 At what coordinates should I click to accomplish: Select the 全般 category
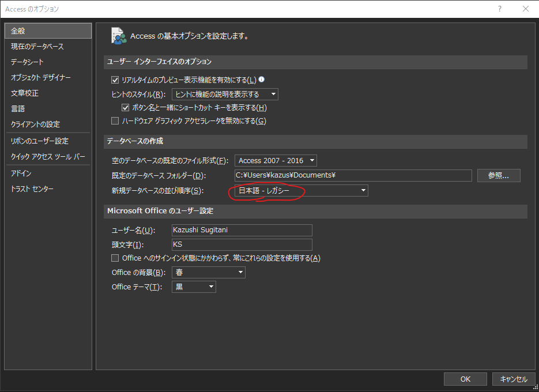(x=48, y=31)
